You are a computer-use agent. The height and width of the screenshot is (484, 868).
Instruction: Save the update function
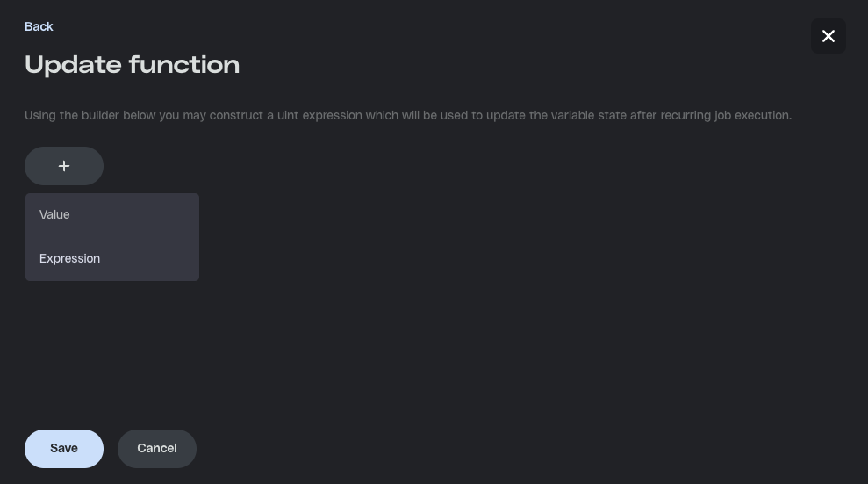(x=64, y=448)
